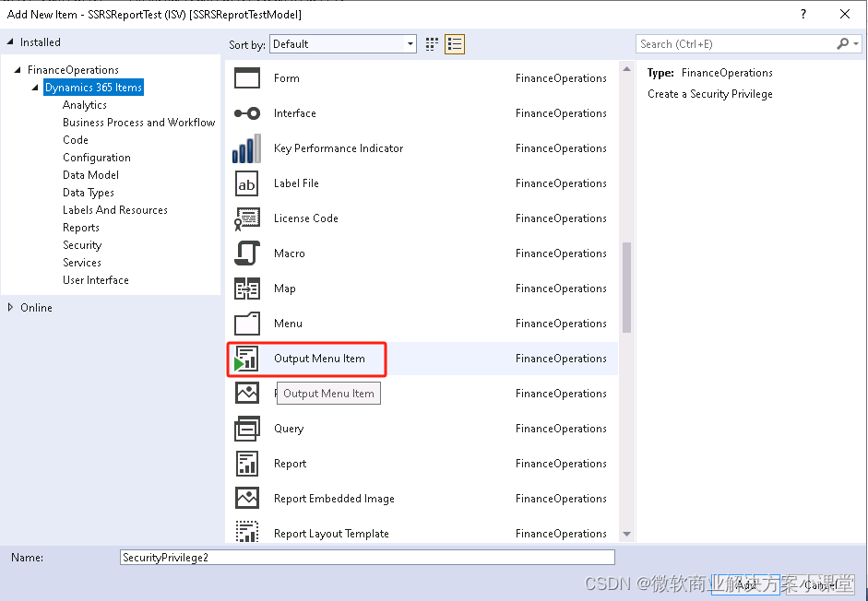The image size is (868, 601).
Task: Select the Security category
Action: click(x=82, y=245)
